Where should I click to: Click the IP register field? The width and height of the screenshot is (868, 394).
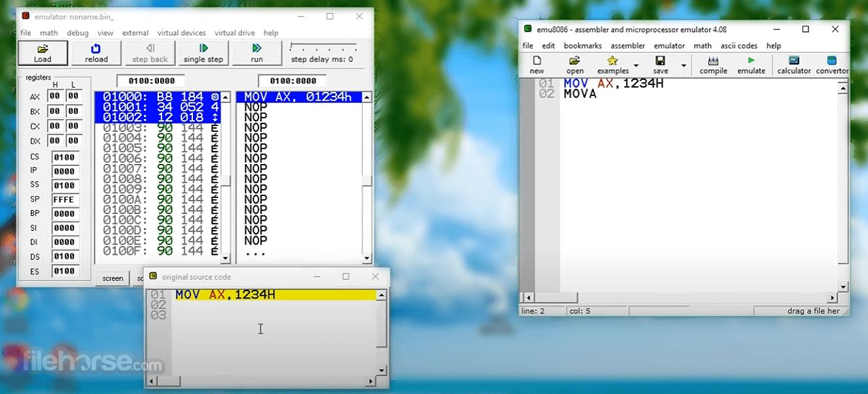click(65, 171)
